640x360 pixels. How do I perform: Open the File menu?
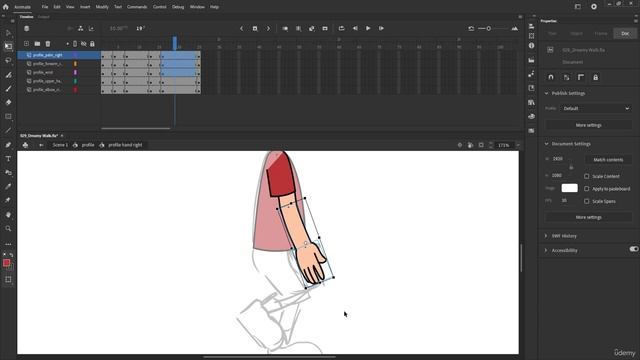click(45, 7)
